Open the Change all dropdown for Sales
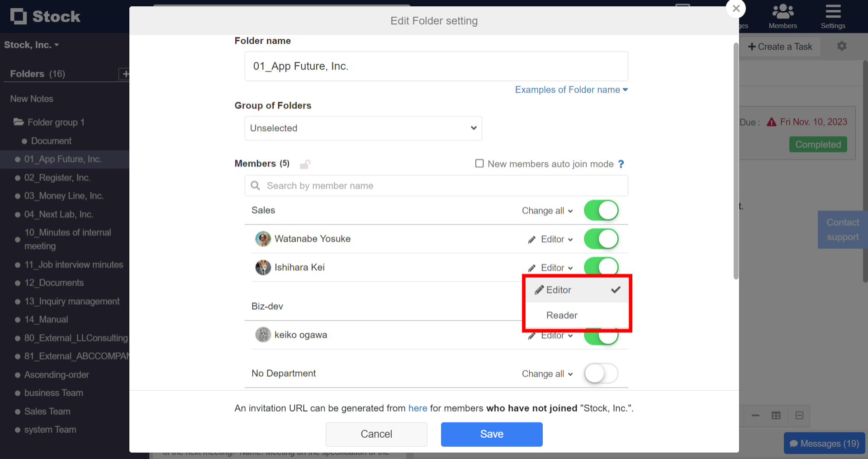Screen dimensions: 868x459 547,210
